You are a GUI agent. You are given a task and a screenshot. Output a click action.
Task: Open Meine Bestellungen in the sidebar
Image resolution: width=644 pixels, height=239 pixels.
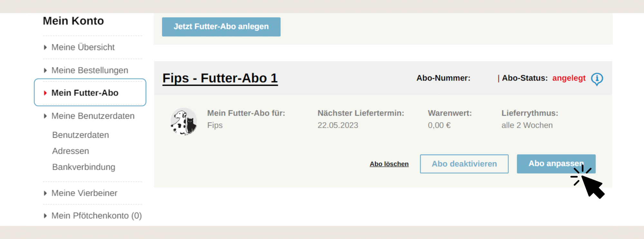pyautogui.click(x=90, y=70)
